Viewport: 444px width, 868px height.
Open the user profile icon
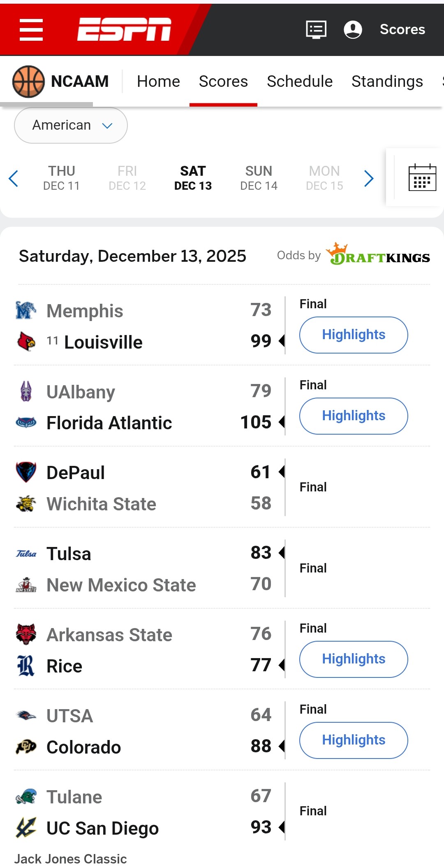(353, 30)
